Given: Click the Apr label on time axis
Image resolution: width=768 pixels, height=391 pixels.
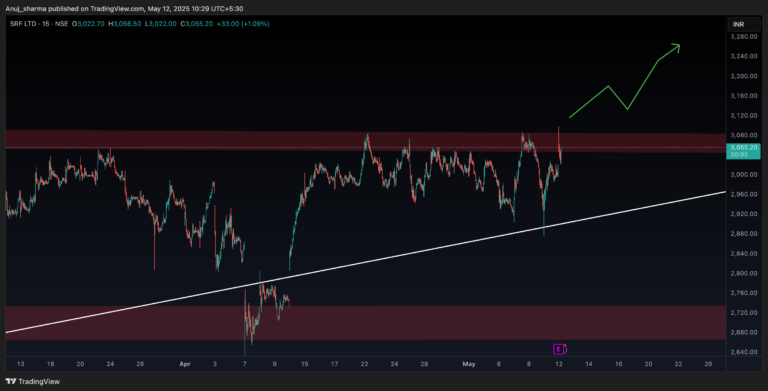Looking at the screenshot, I should 184,364.
